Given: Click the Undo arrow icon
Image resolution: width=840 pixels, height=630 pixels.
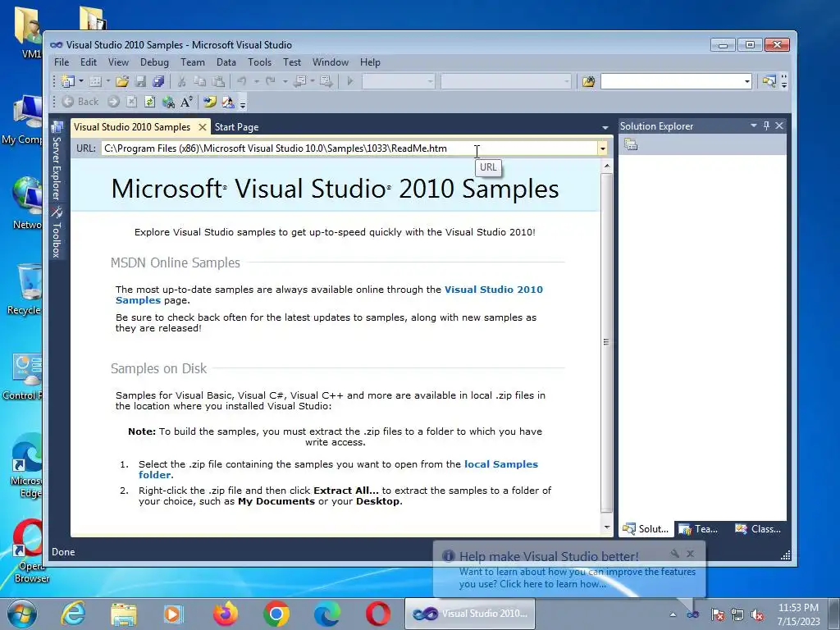Looking at the screenshot, I should [242, 81].
